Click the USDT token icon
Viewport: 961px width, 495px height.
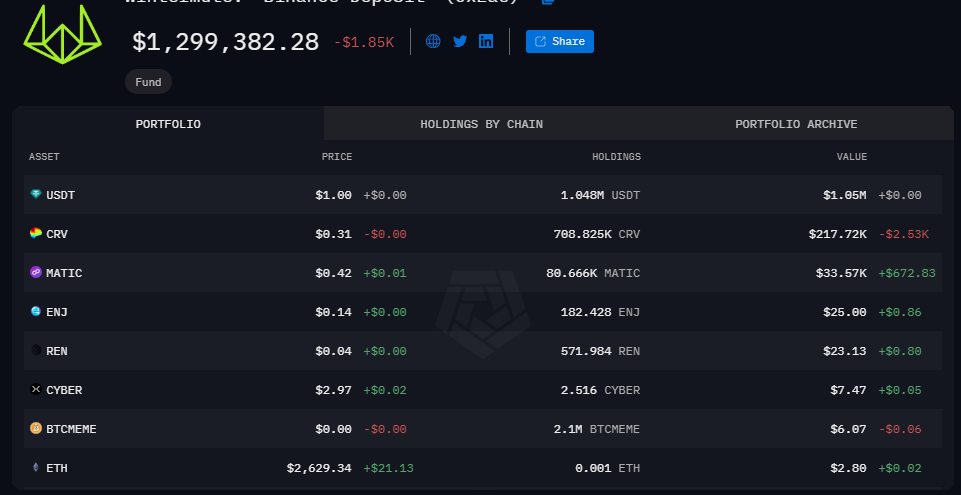tap(36, 194)
